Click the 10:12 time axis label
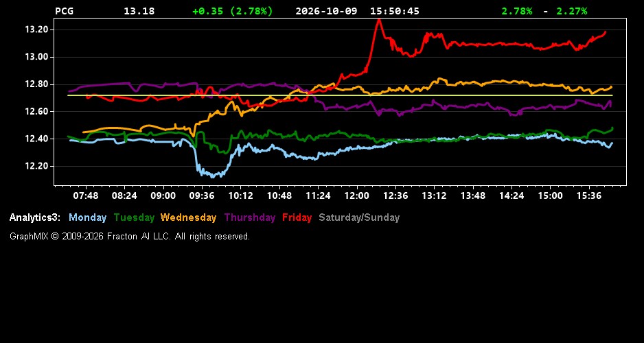Viewport: 644px width, 343px height. coord(241,196)
